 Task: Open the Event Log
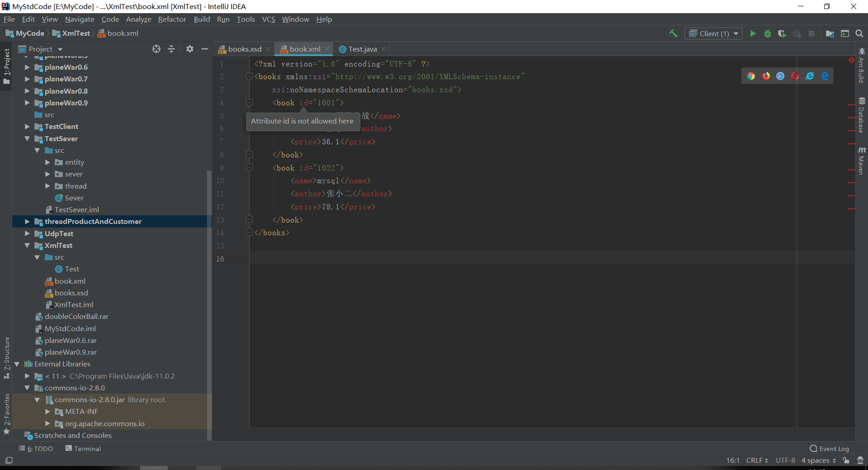829,449
